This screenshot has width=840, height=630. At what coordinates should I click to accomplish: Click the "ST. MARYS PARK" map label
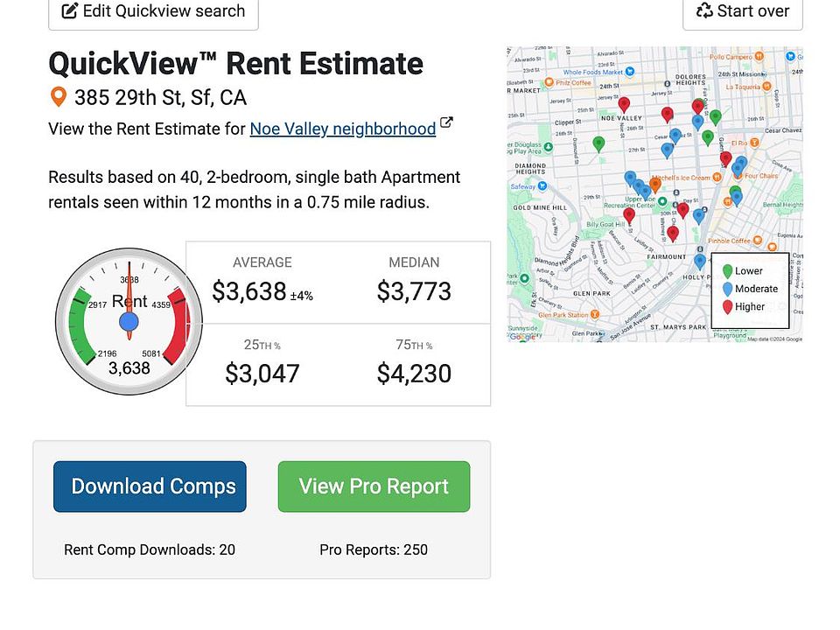[678, 326]
